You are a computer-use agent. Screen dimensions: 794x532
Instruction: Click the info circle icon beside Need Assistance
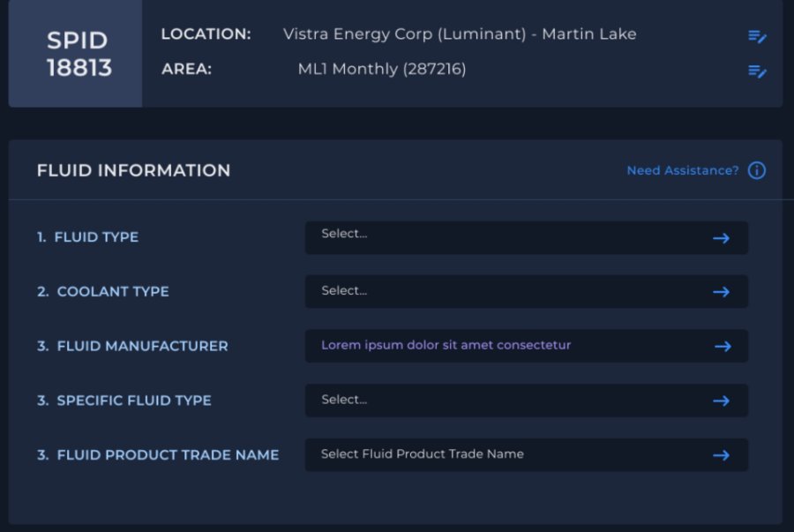tap(757, 170)
